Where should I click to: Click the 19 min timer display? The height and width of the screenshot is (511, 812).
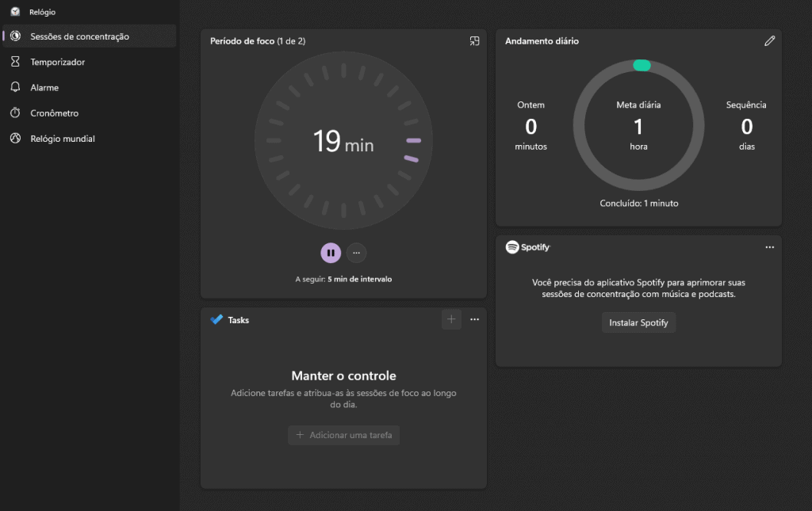343,143
